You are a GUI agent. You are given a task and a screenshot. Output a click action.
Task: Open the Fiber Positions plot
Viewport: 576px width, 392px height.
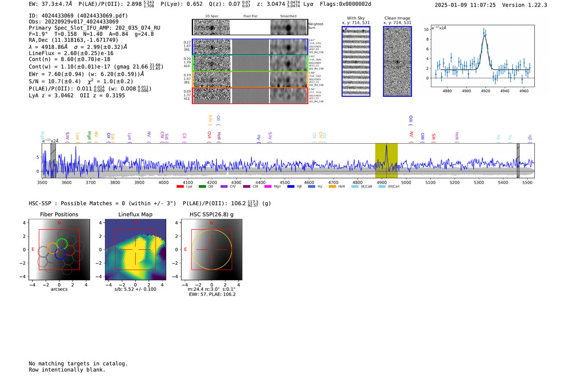59,250
